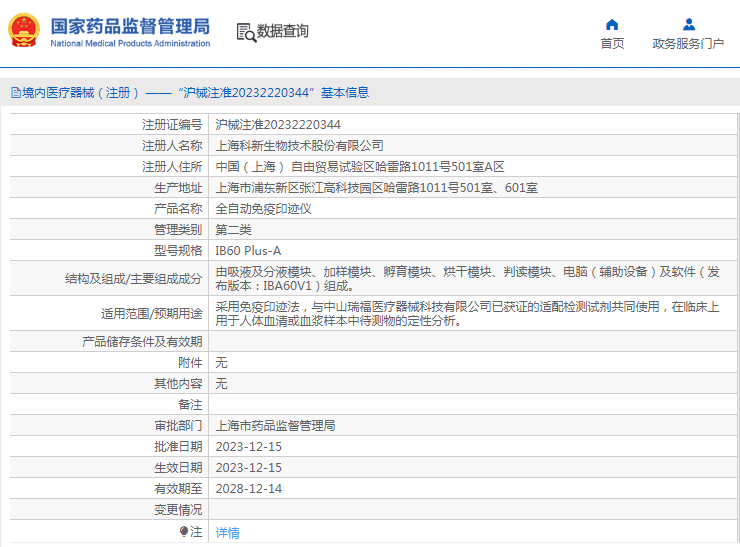Click the 国家药品监督管理局 title text
This screenshot has height=547, width=740.
[130, 26]
